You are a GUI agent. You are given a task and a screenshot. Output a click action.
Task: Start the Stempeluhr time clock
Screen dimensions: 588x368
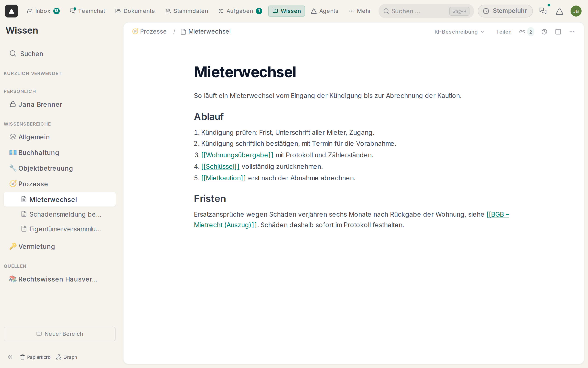[505, 11]
